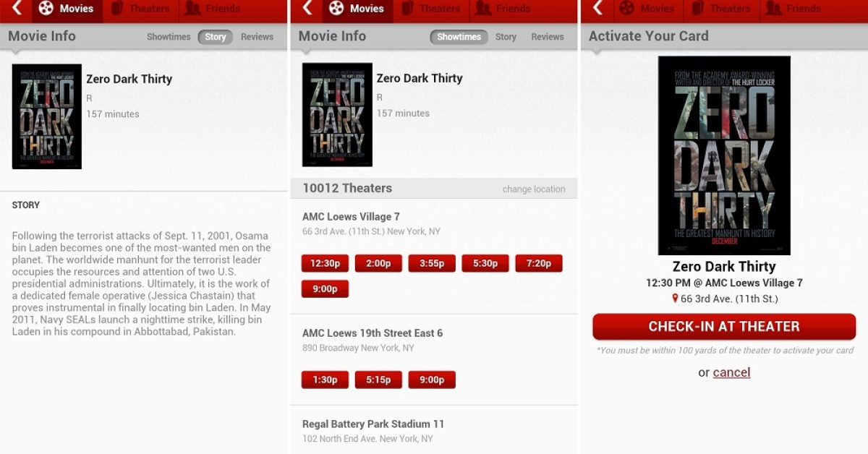The image size is (868, 454).
Task: Tap back arrow on the Activate Your Card screen
Action: [x=597, y=8]
